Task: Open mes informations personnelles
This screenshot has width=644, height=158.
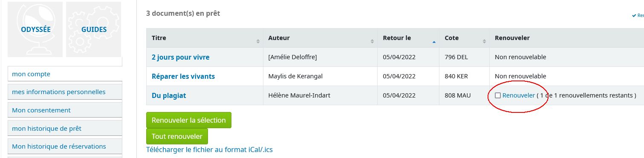Action: [65, 92]
